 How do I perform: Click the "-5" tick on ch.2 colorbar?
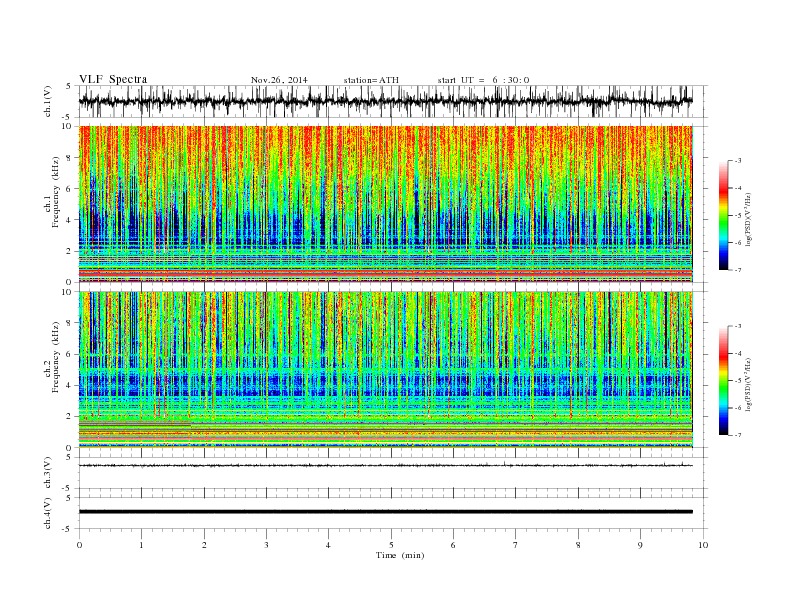click(x=737, y=381)
